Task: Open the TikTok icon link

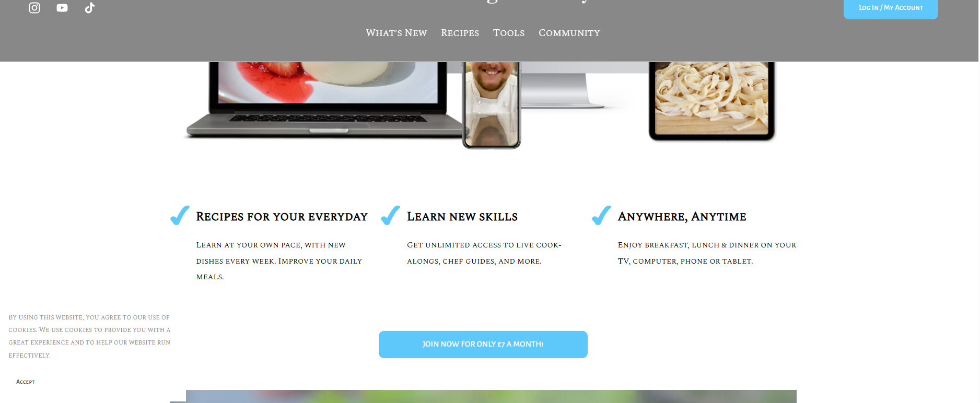Action: click(90, 8)
